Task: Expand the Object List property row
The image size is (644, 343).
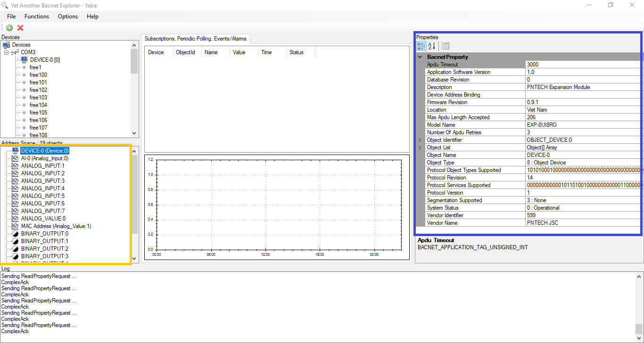Action: pyautogui.click(x=419, y=147)
